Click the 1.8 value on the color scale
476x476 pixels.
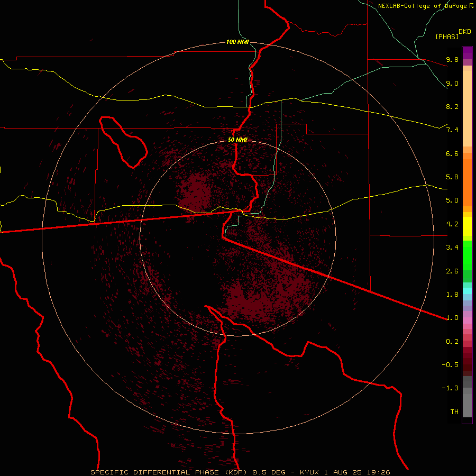pos(452,295)
